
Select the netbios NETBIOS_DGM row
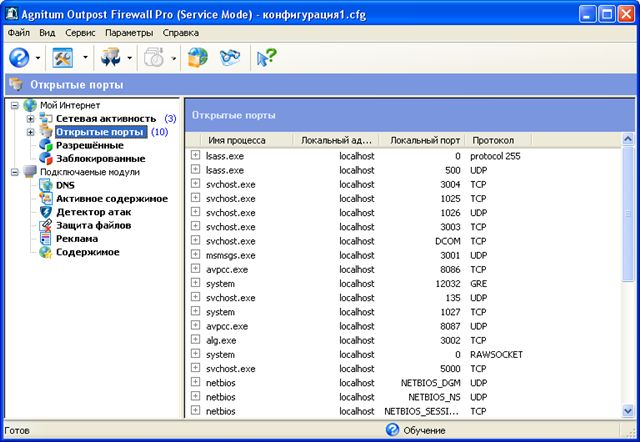(x=403, y=382)
